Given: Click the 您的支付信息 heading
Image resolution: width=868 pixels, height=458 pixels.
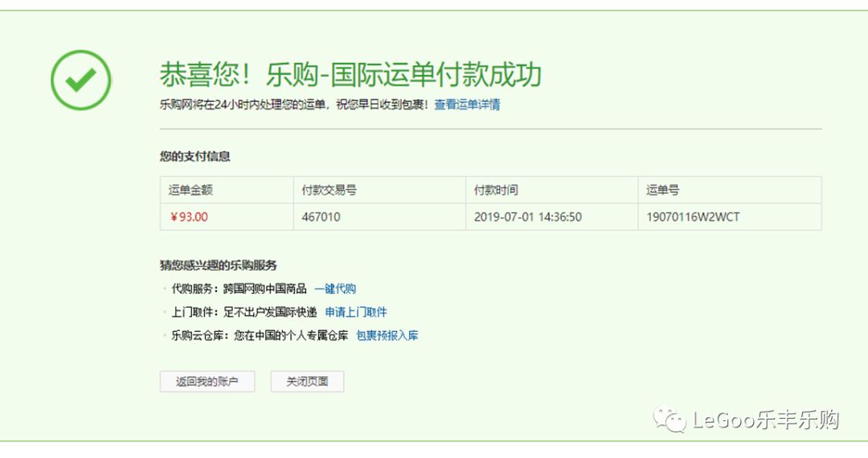Looking at the screenshot, I should point(194,157).
